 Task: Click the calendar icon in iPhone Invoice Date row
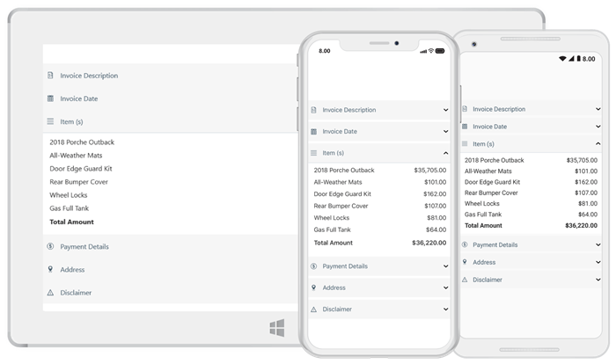(313, 131)
